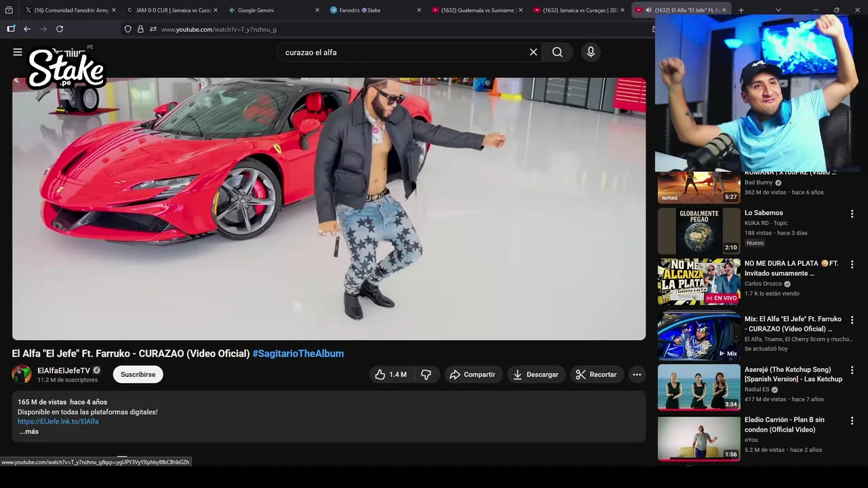Dislike the video with thumbs down
868x488 pixels.
click(x=426, y=374)
